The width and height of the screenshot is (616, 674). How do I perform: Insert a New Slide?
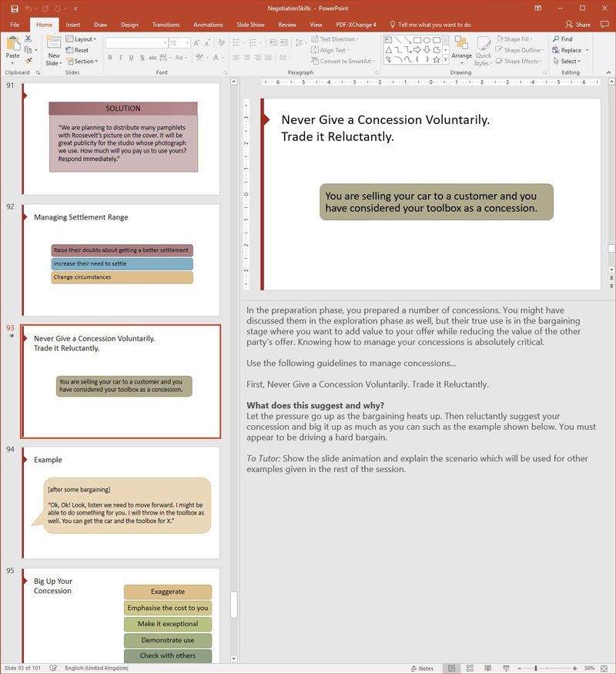(x=54, y=51)
